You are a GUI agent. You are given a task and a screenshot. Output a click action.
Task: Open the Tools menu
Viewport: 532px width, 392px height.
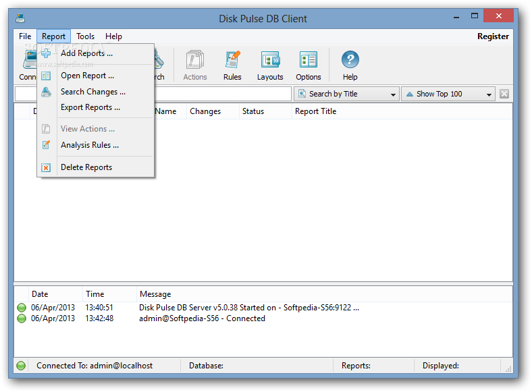coord(86,36)
